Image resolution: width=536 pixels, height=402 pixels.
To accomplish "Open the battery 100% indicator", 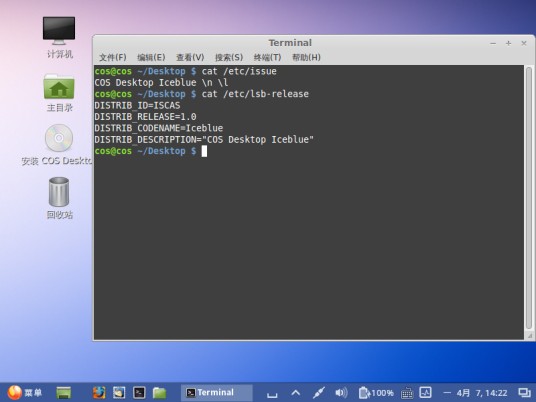I will 376,393.
